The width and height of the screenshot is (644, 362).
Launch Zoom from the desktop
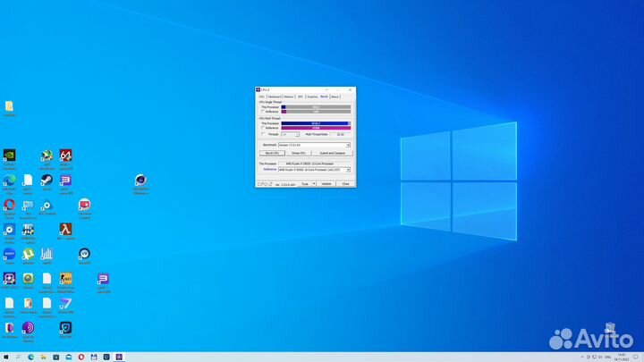[x=9, y=255]
